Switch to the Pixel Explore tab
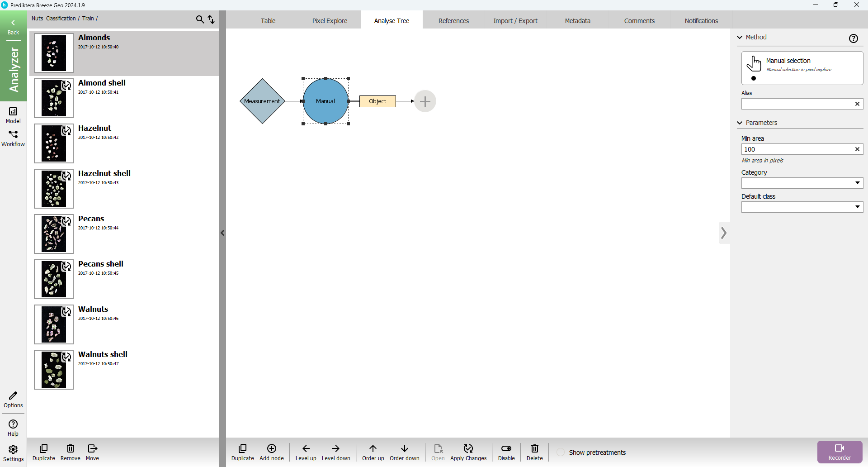The height and width of the screenshot is (467, 868). point(330,21)
